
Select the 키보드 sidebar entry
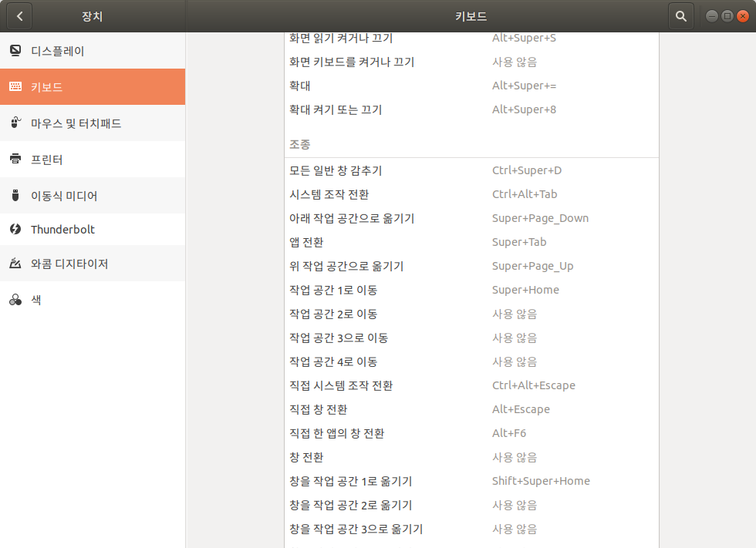[93, 86]
